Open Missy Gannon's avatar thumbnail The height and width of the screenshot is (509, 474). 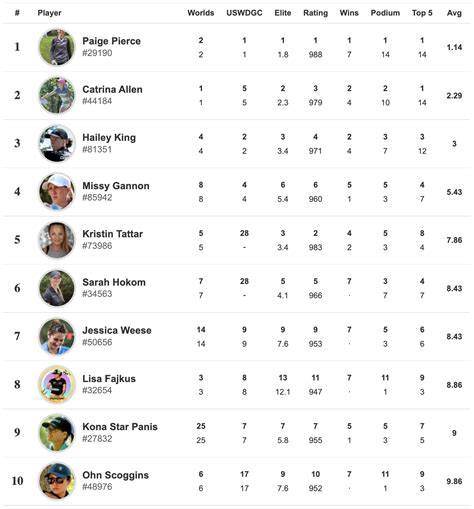click(x=57, y=192)
